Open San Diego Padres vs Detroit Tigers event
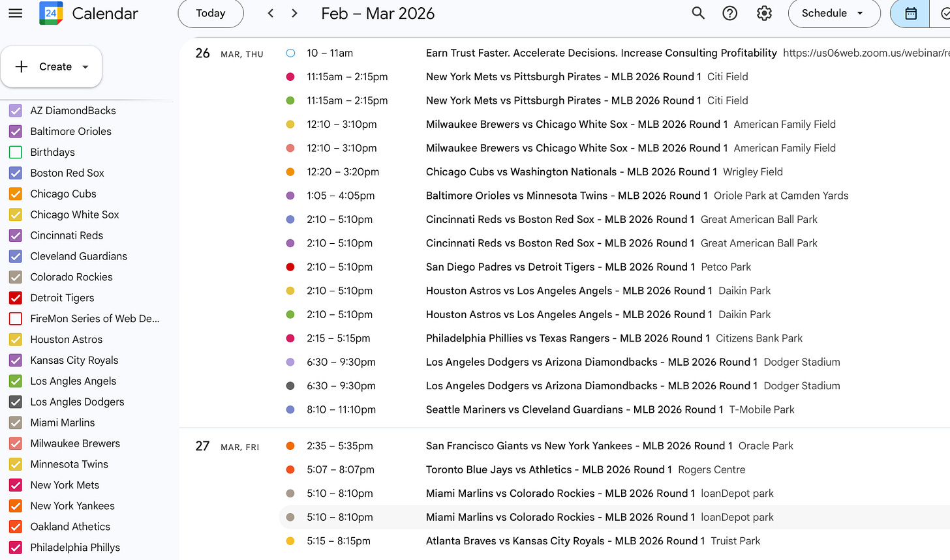This screenshot has width=950, height=560. 560,267
